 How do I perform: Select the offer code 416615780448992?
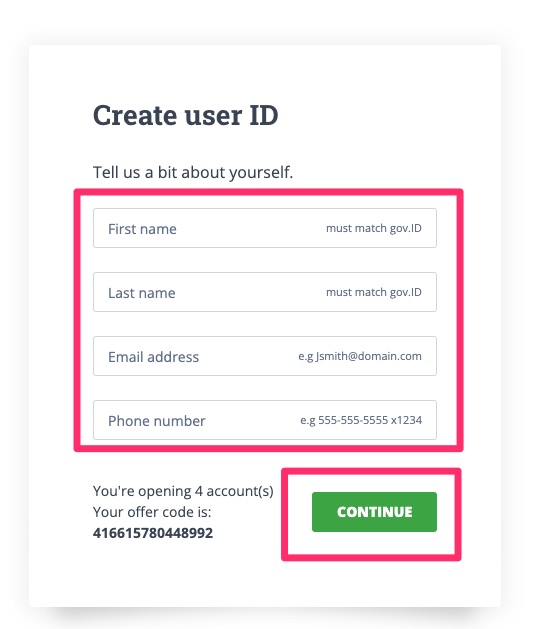[153, 533]
